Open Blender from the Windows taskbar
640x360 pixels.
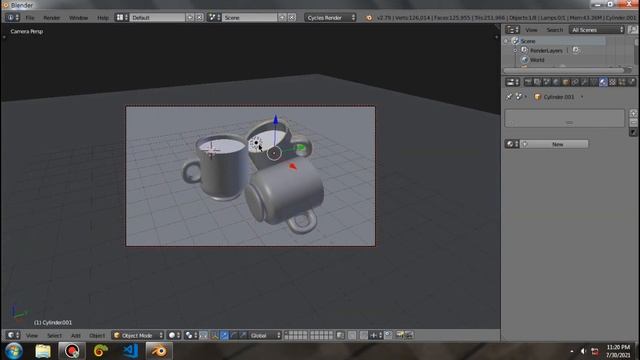(x=159, y=351)
